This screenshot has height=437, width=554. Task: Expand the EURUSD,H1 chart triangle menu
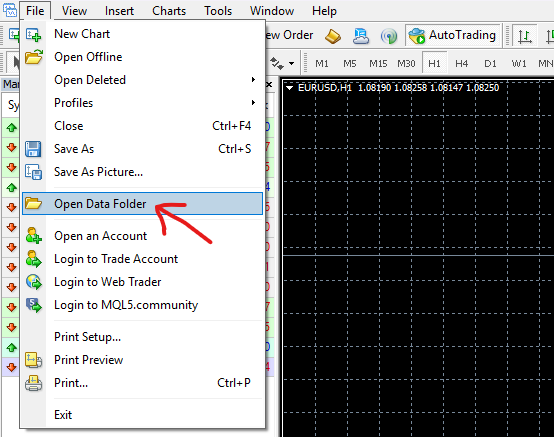(x=289, y=88)
